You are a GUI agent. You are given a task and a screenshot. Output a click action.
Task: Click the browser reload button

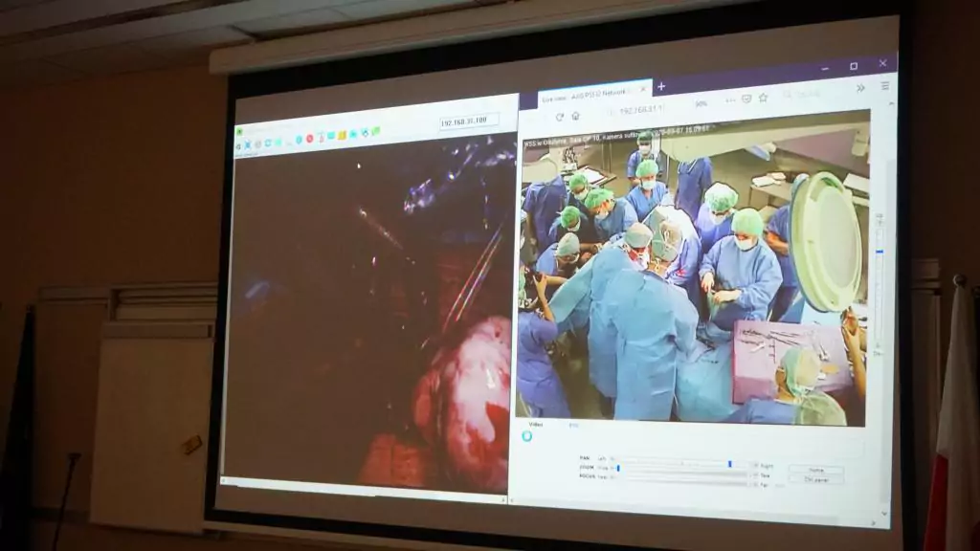[559, 117]
